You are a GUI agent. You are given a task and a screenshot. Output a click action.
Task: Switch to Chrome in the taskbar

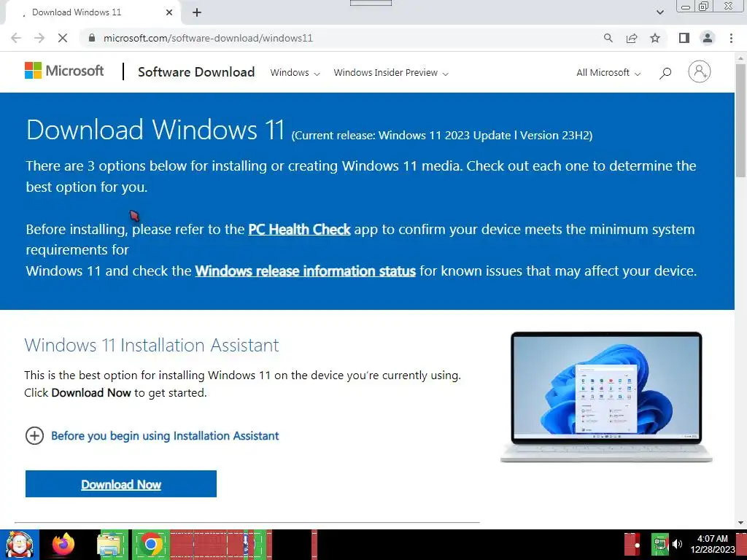tap(151, 545)
